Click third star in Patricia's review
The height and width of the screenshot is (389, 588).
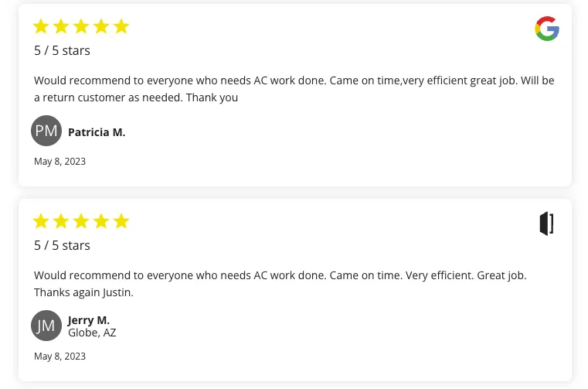click(x=81, y=27)
